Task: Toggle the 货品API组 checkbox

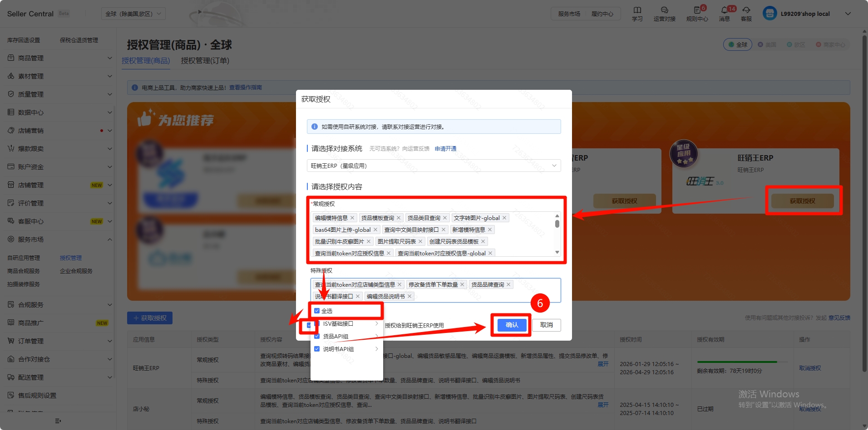Action: pos(317,337)
